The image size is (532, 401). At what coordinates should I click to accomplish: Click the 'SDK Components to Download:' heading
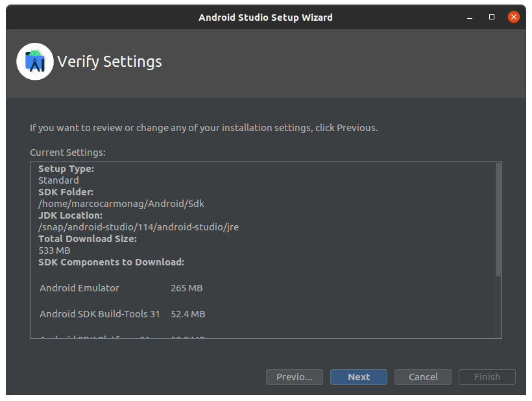(112, 262)
